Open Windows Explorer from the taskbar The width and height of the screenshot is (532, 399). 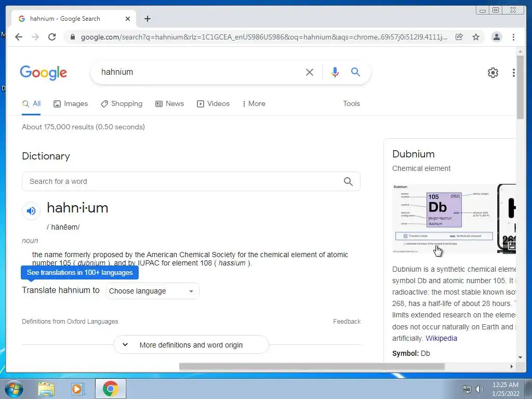click(x=46, y=389)
